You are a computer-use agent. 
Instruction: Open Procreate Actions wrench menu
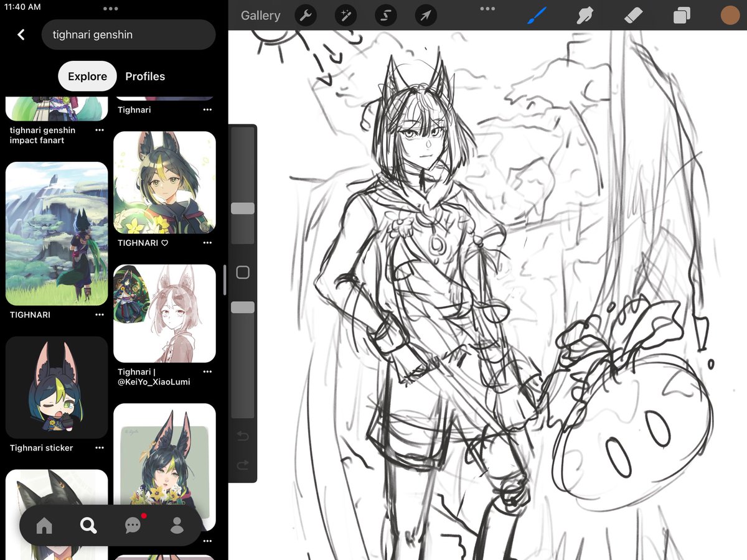tap(305, 16)
